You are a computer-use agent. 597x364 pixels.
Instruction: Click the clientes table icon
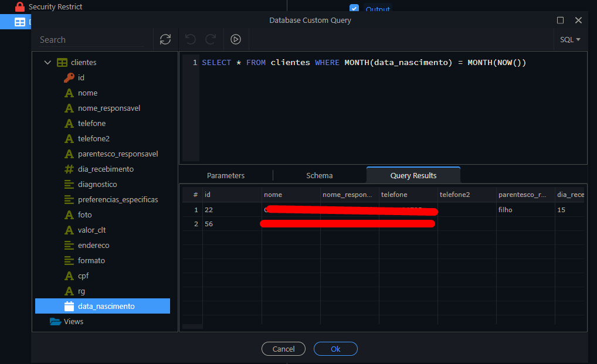pos(62,62)
